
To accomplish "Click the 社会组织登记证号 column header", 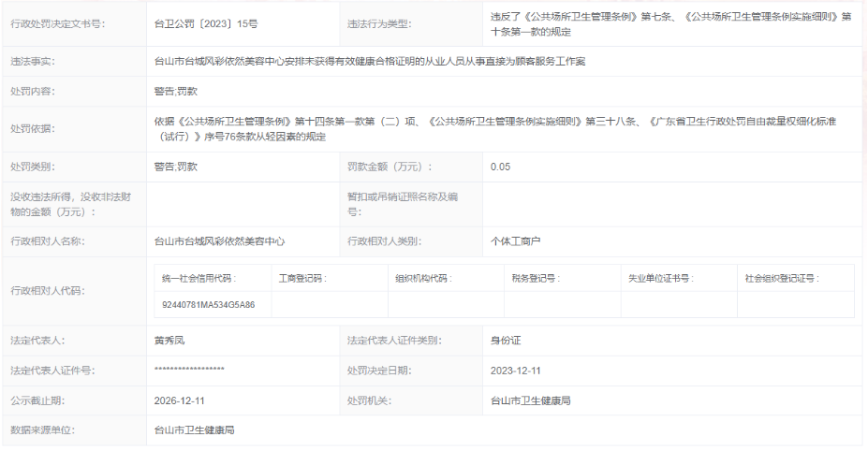I will point(781,279).
